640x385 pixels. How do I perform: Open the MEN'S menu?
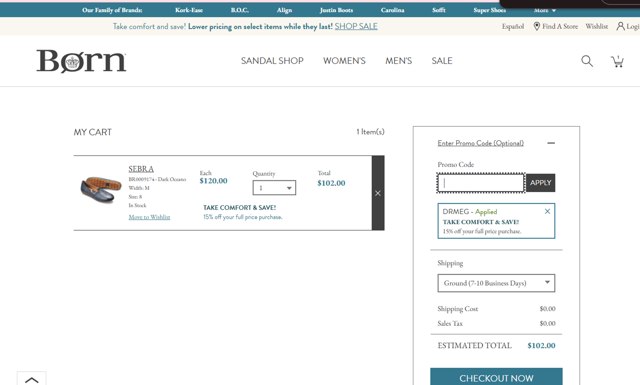pyautogui.click(x=398, y=61)
